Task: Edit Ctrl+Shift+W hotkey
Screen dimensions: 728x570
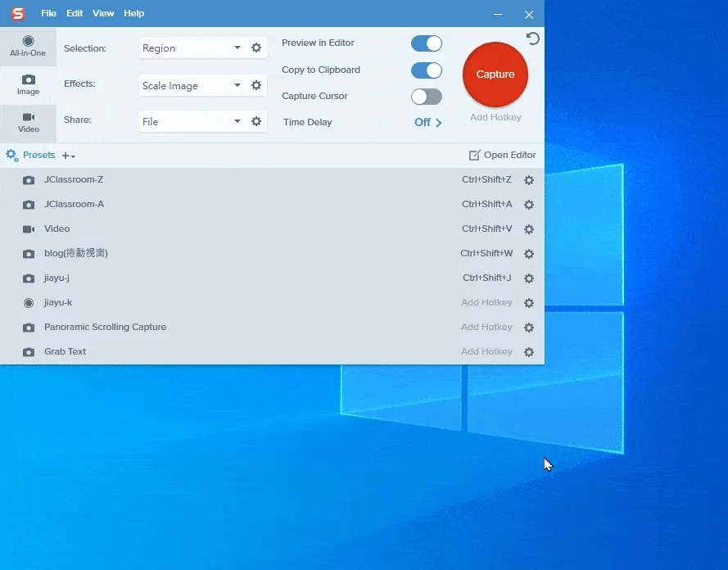Action: pos(486,253)
